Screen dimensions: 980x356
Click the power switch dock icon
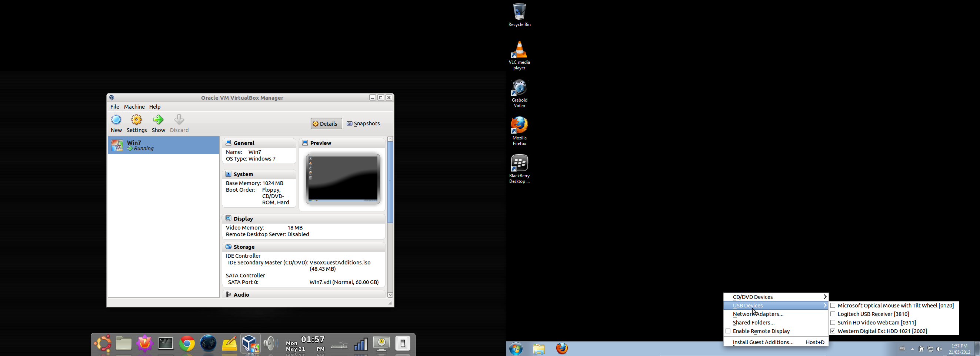pos(403,343)
